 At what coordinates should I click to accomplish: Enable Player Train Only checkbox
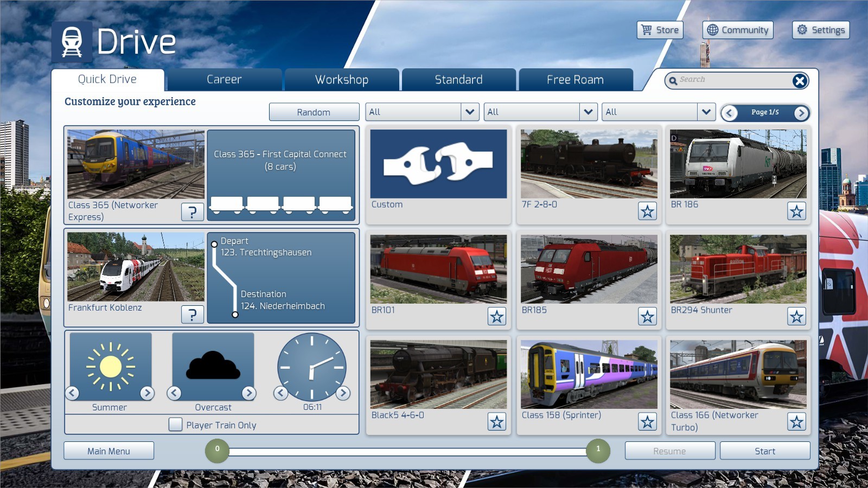point(175,425)
